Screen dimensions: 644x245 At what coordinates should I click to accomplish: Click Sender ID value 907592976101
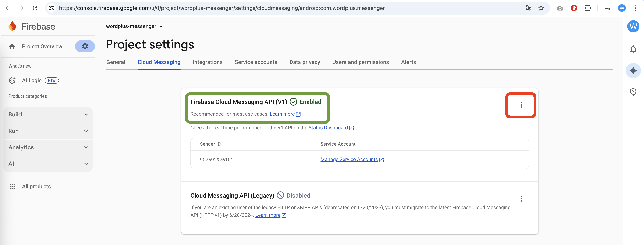pos(216,160)
